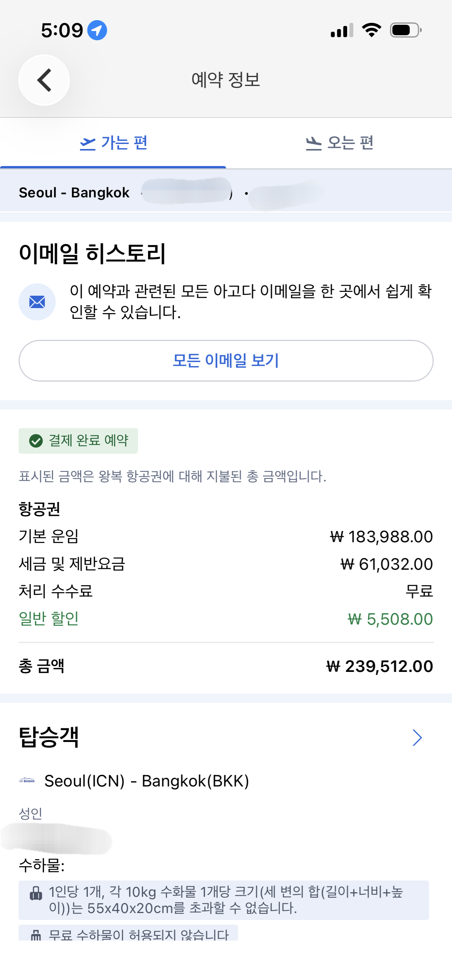Viewport: 452px width, 980px height.
Task: Tap the battery indicator icon
Action: (405, 30)
